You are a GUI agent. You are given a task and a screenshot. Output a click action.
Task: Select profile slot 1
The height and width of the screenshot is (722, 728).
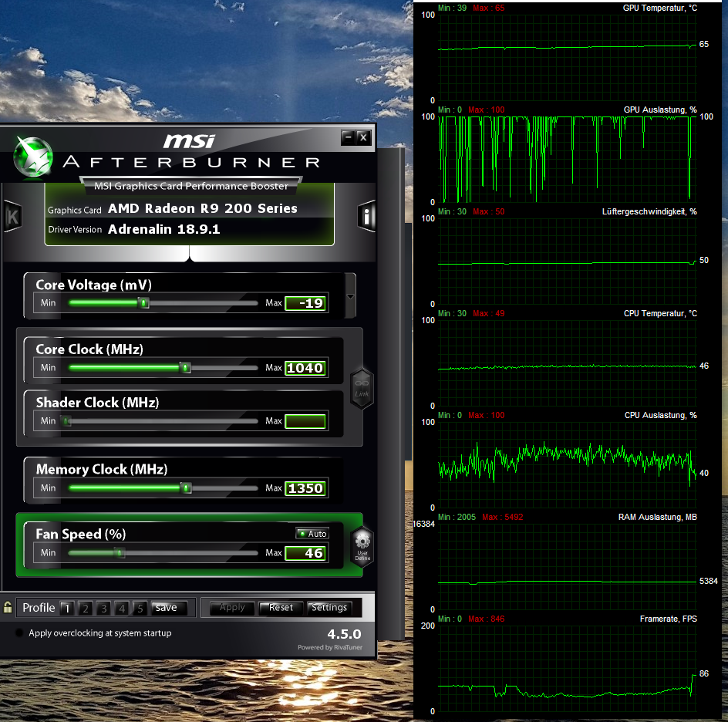(67, 609)
